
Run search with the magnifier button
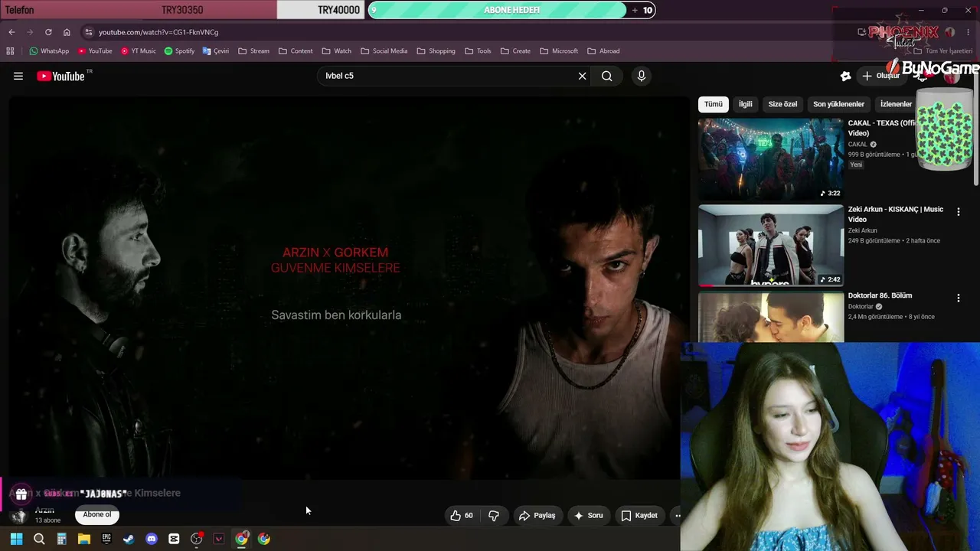point(606,76)
